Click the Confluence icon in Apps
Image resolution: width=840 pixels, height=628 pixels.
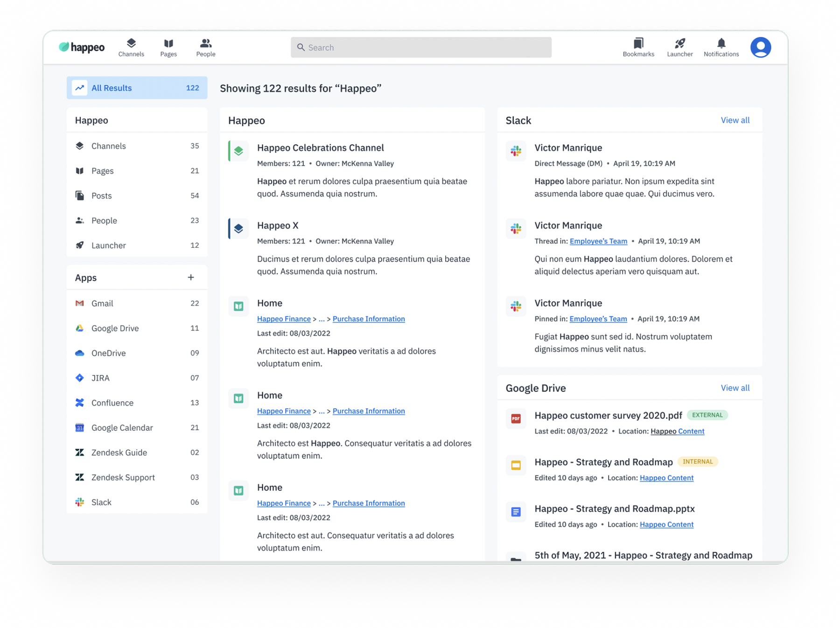pyautogui.click(x=80, y=403)
